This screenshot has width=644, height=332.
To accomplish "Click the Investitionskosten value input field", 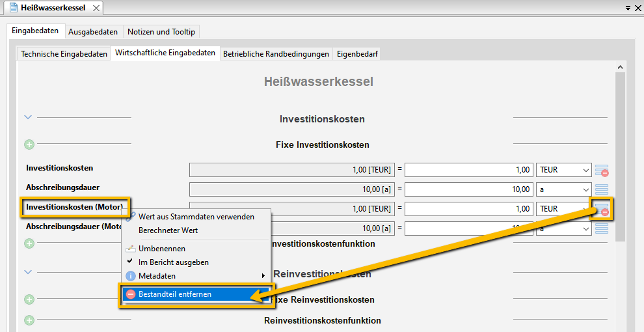I will click(468, 170).
